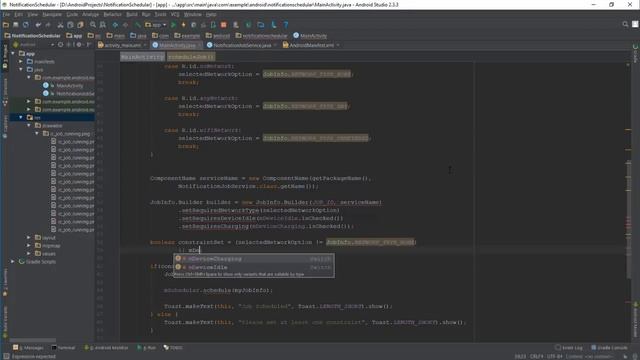Click the project panel horizontal scrollbar
Image resolution: width=640 pixels, height=360 pixels.
(33, 340)
